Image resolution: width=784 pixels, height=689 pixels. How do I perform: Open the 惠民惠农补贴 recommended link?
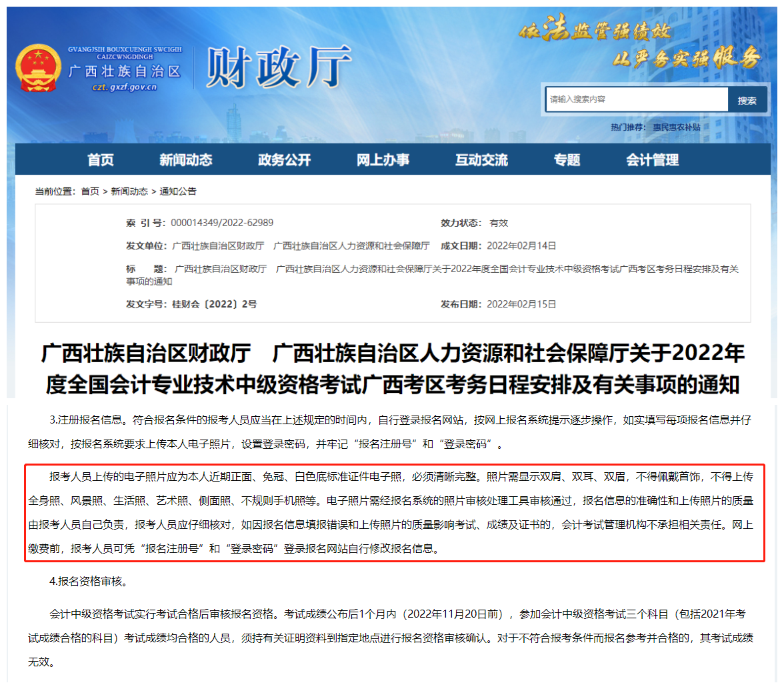click(x=676, y=127)
